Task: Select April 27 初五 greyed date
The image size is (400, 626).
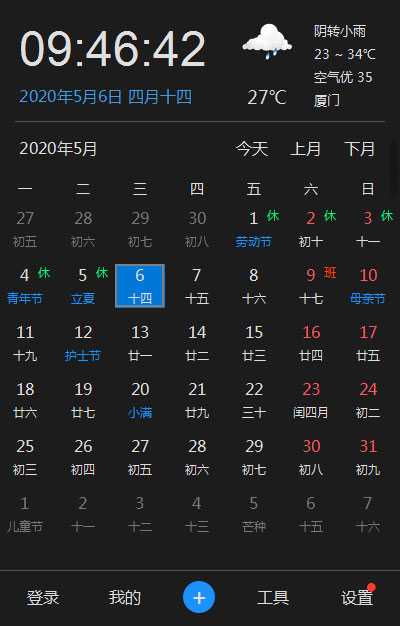Action: point(25,229)
